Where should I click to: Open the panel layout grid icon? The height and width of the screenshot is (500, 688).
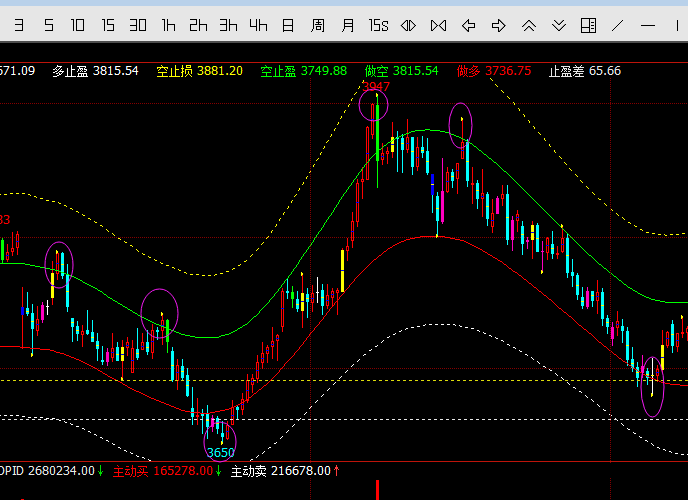[x=589, y=25]
